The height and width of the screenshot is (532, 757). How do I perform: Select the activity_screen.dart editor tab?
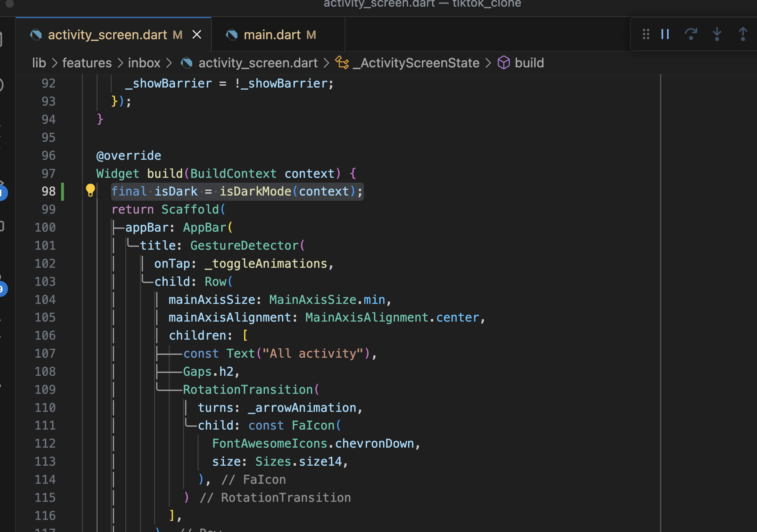(108, 35)
